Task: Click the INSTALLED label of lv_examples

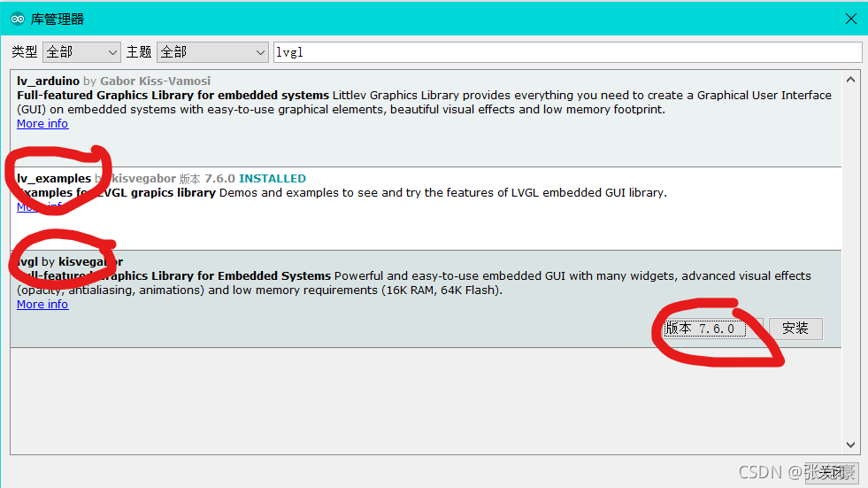Action: [273, 178]
